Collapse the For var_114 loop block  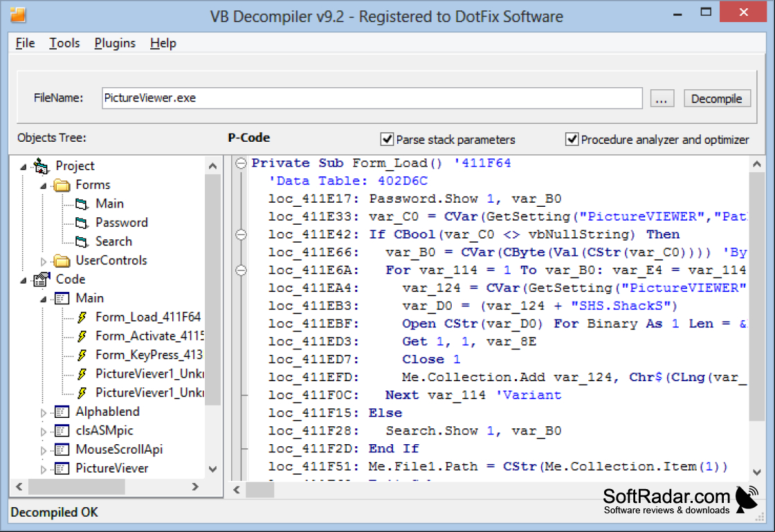241,270
